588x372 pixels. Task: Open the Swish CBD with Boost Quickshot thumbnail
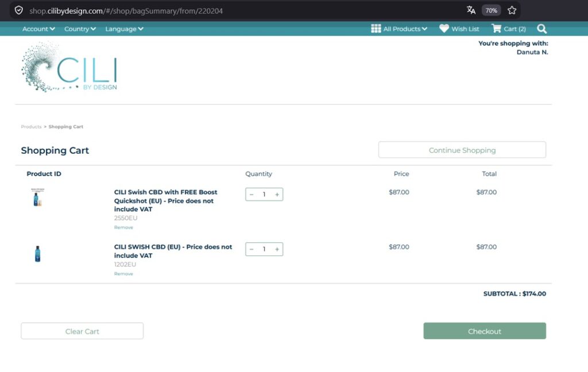tap(37, 197)
